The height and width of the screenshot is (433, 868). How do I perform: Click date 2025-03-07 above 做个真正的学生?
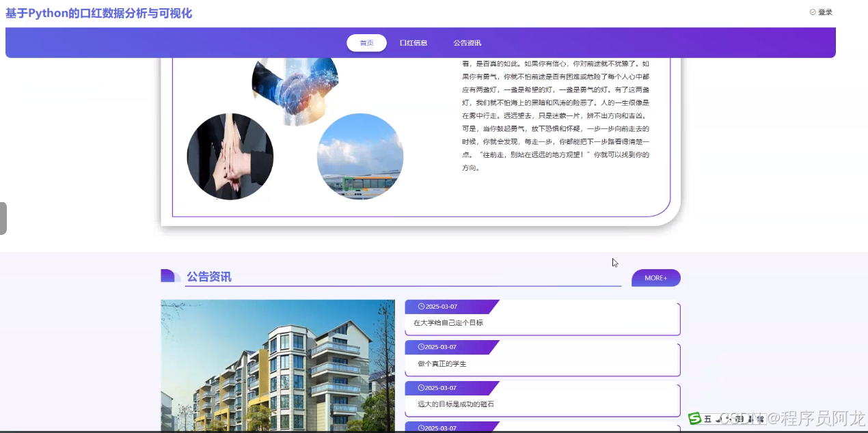441,347
